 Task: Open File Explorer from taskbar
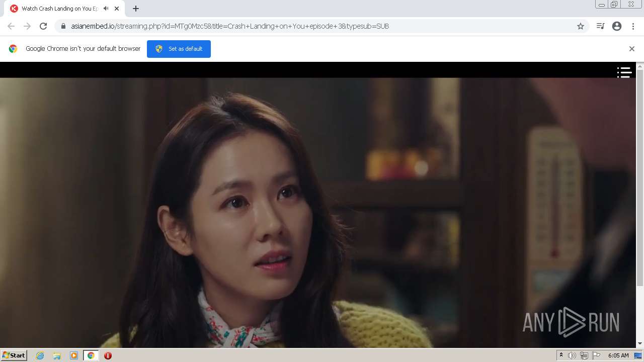tap(57, 355)
